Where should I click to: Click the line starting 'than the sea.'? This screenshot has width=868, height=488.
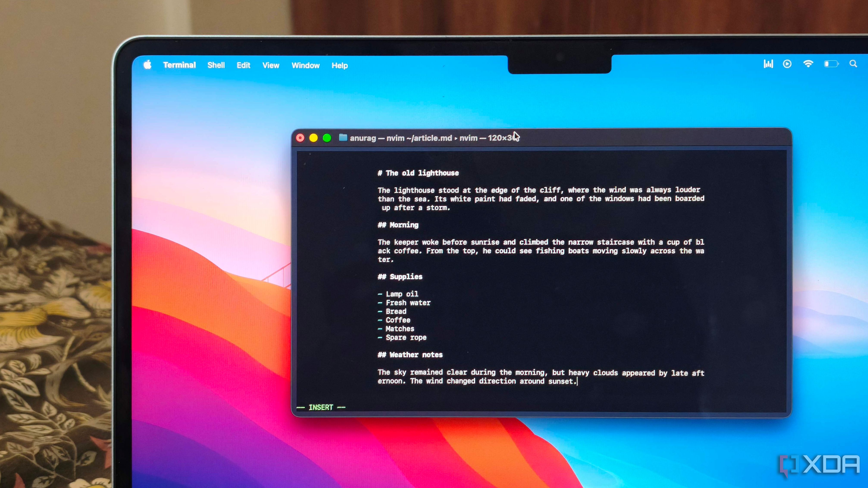pos(541,199)
